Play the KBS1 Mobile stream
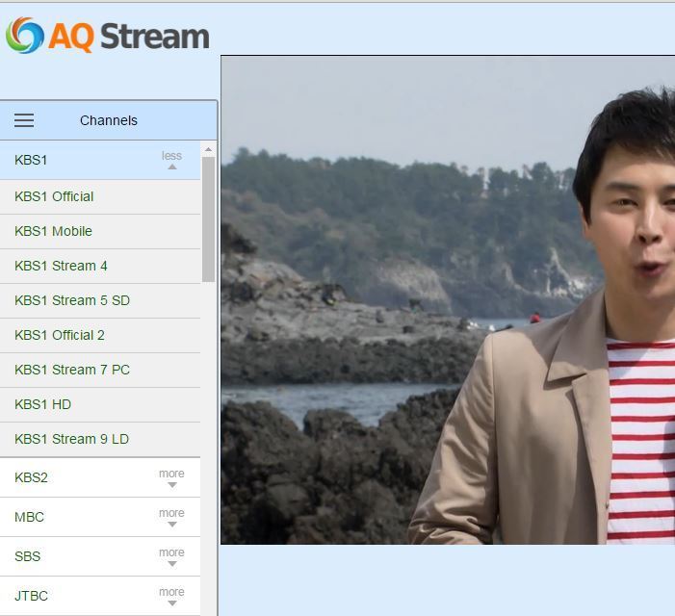 tap(100, 231)
